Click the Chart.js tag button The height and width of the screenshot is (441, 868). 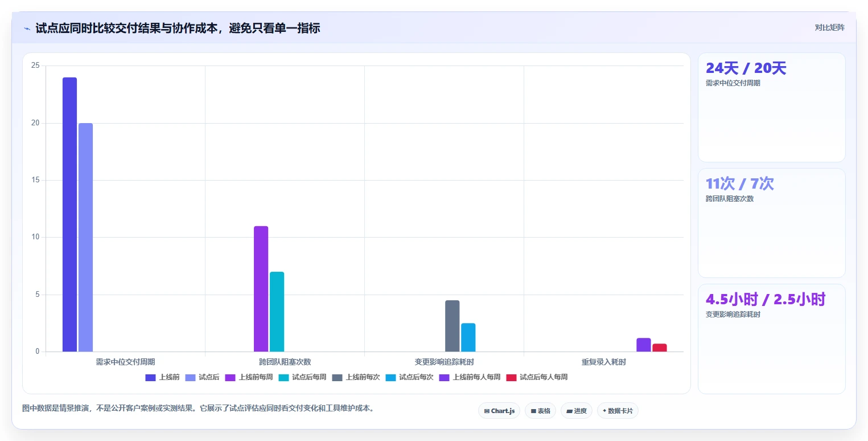click(x=499, y=411)
